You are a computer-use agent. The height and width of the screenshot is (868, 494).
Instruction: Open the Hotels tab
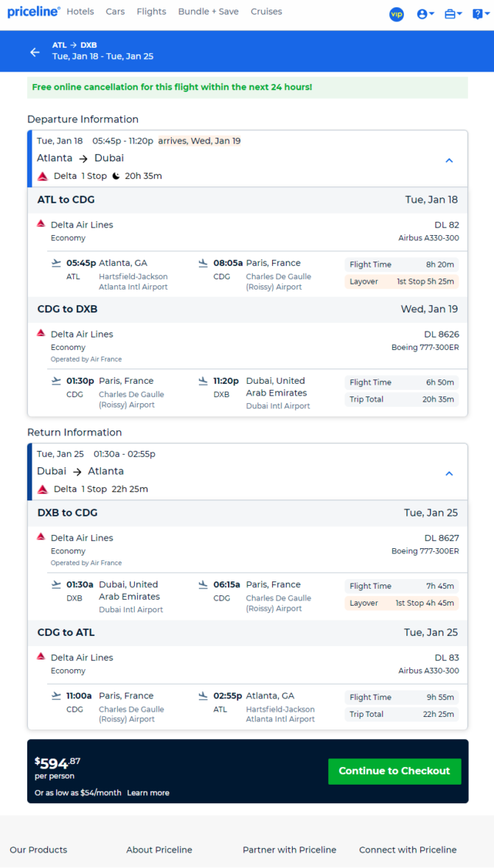coord(80,12)
